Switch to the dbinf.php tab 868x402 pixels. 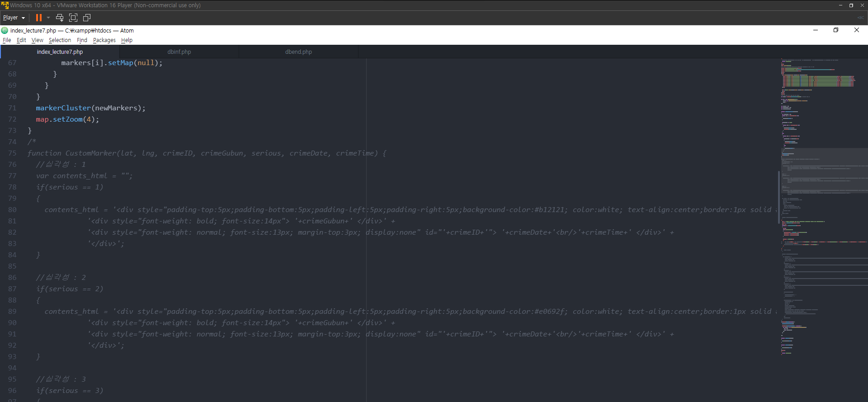179,52
